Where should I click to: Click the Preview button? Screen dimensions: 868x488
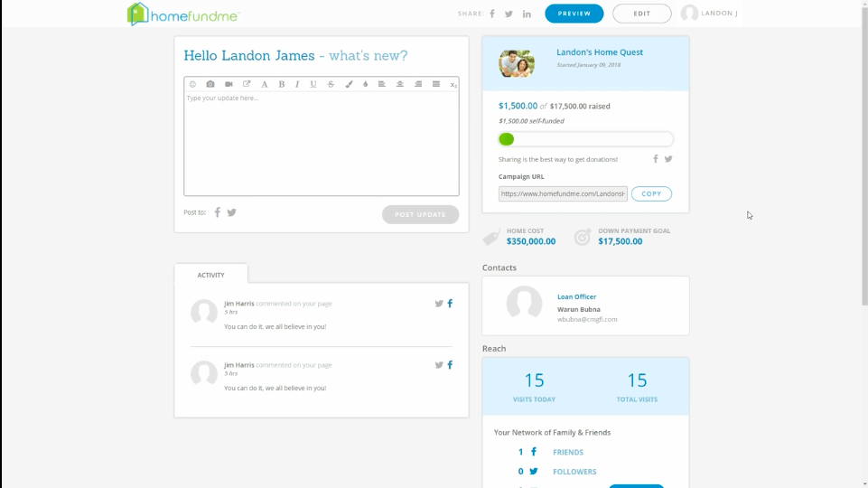(x=574, y=14)
